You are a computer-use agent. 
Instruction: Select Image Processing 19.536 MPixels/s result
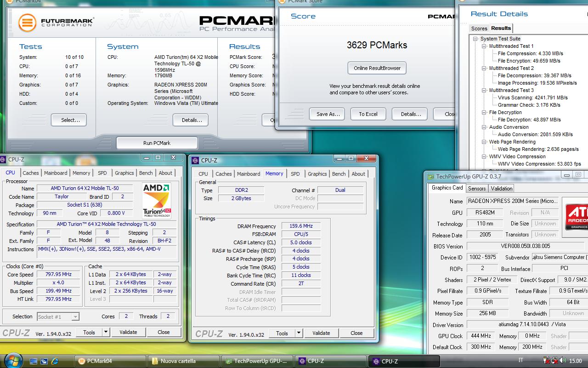pos(537,83)
